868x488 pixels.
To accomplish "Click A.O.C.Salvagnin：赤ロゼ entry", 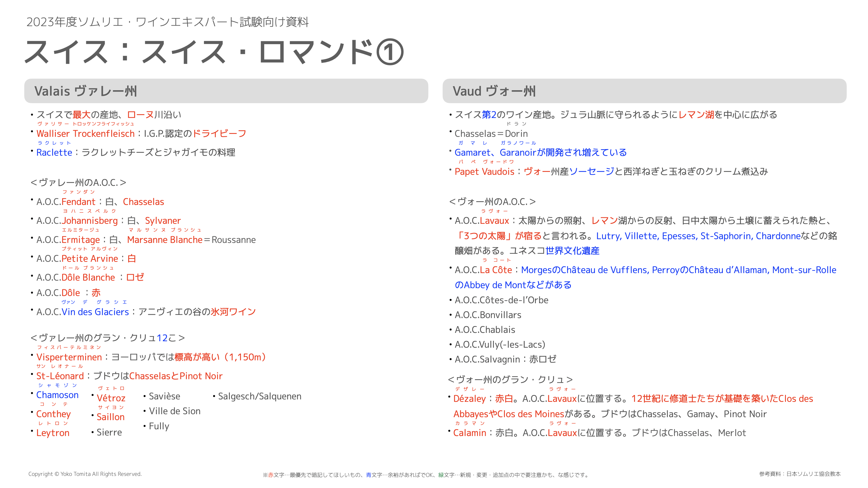I will 505,359.
